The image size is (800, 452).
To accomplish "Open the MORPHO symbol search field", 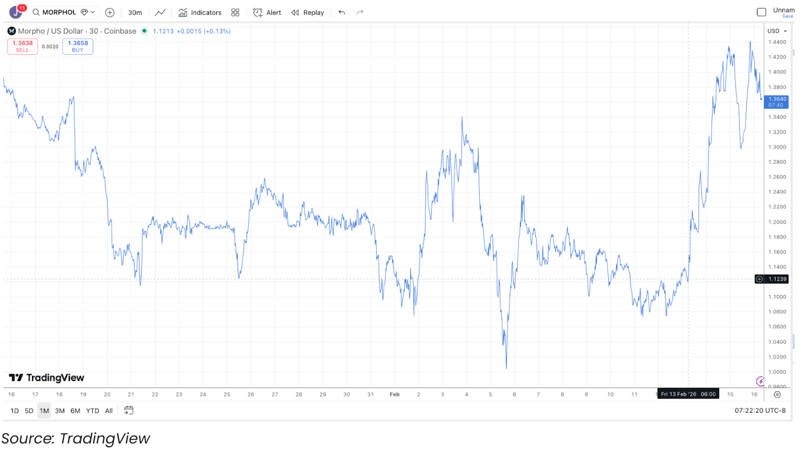I will pyautogui.click(x=54, y=12).
